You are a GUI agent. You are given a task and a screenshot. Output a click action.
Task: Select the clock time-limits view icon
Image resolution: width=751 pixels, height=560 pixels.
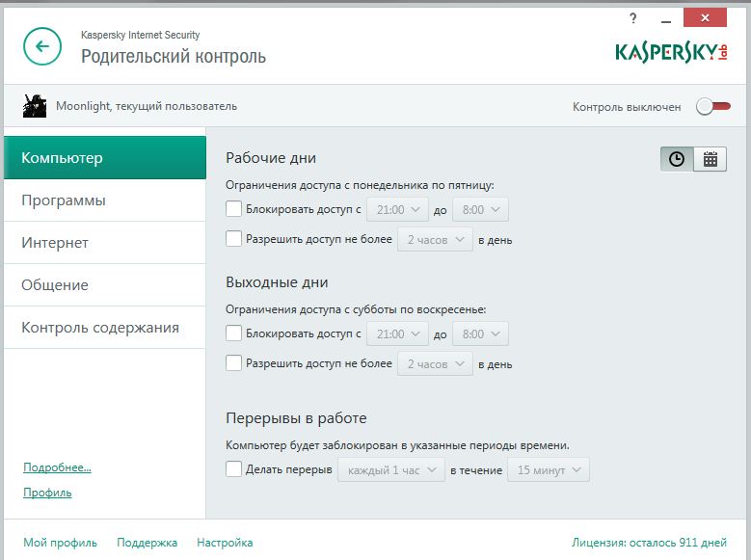pyautogui.click(x=677, y=160)
